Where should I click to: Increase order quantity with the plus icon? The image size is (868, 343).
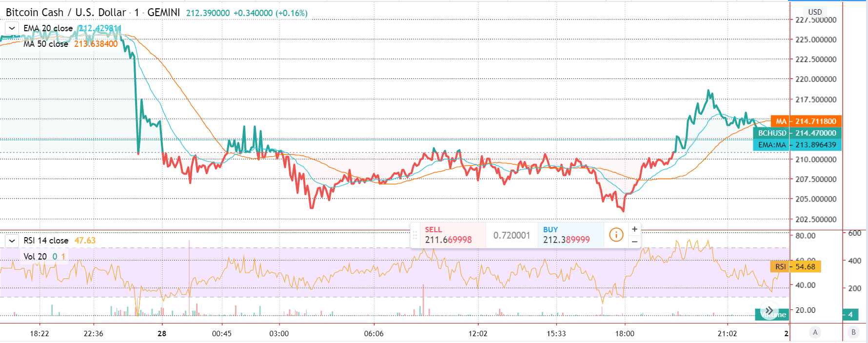[634, 229]
